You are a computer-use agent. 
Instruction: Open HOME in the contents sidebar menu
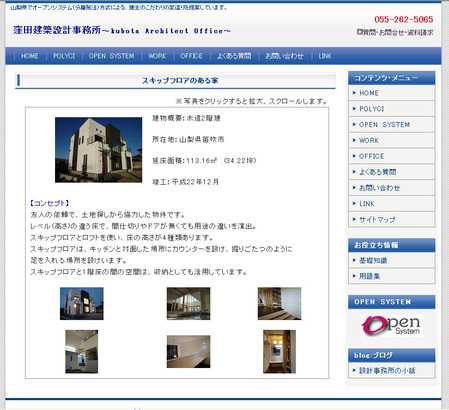click(x=392, y=93)
